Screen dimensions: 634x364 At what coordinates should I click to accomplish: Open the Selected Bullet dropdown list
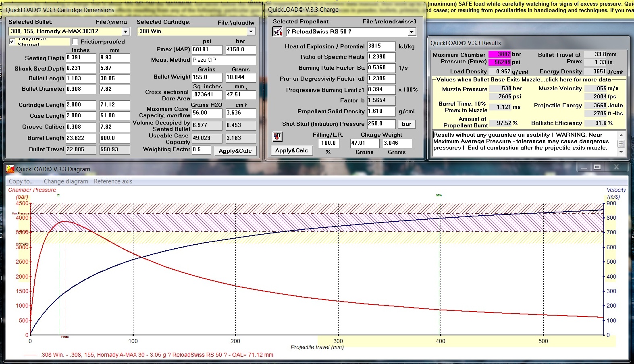pos(126,31)
